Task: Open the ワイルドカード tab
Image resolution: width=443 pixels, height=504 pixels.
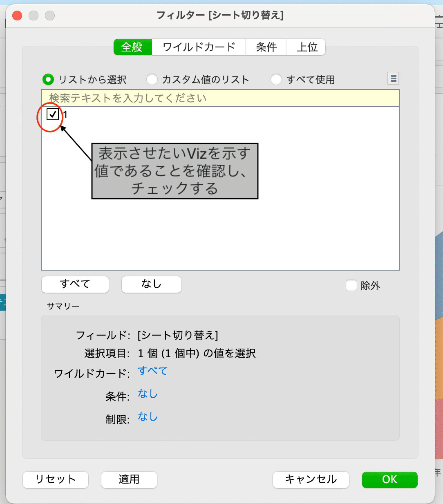Action: click(x=199, y=47)
